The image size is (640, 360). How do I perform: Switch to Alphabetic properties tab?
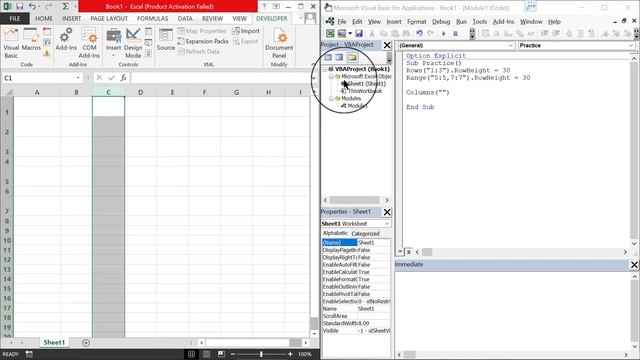point(335,233)
